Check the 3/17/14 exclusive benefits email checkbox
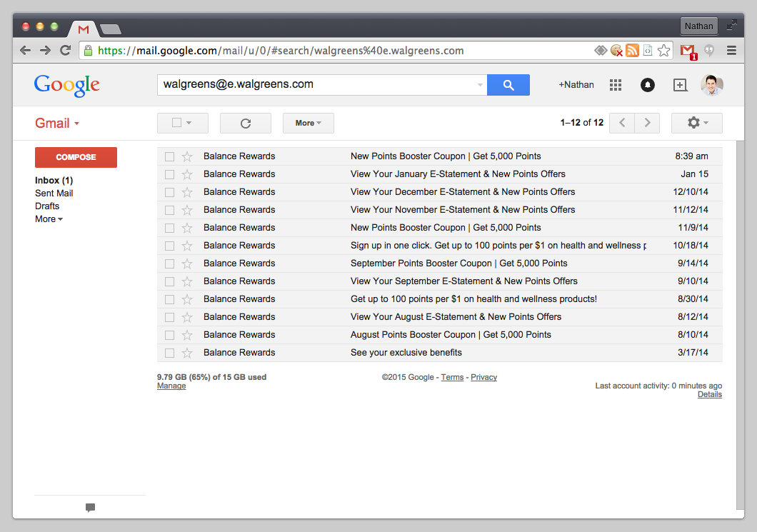Screen dimensions: 757x532 pos(169,353)
